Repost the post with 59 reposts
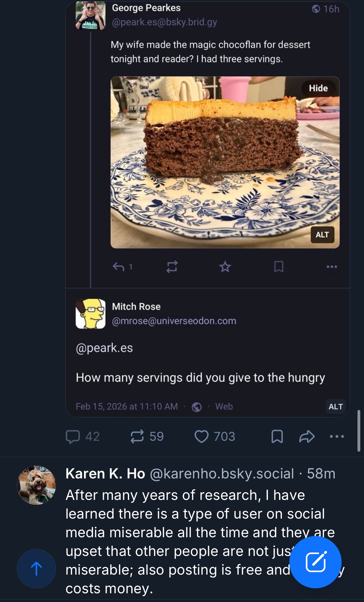This screenshot has height=602, width=364. click(137, 436)
